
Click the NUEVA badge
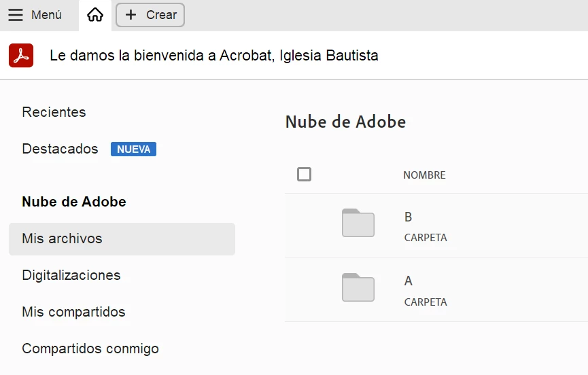(133, 149)
